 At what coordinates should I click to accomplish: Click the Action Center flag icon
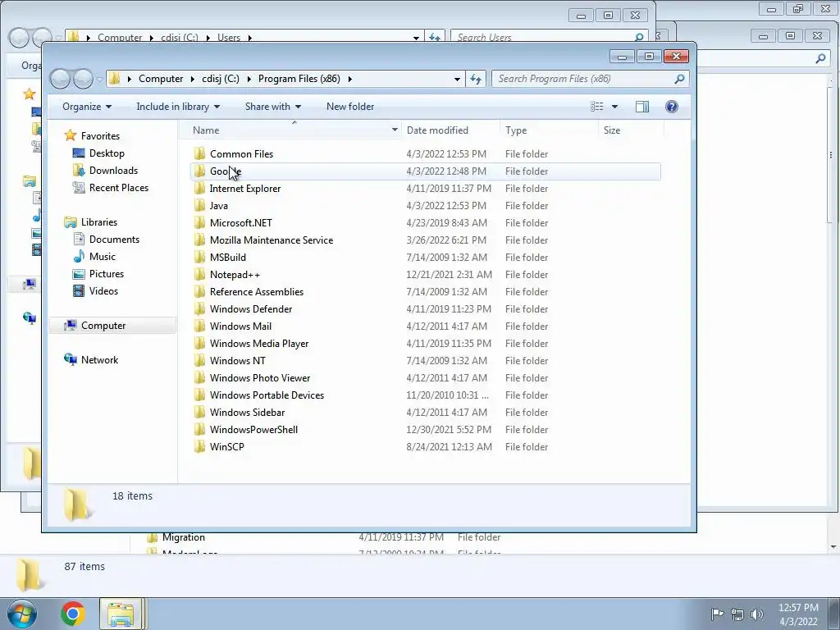(x=717, y=614)
